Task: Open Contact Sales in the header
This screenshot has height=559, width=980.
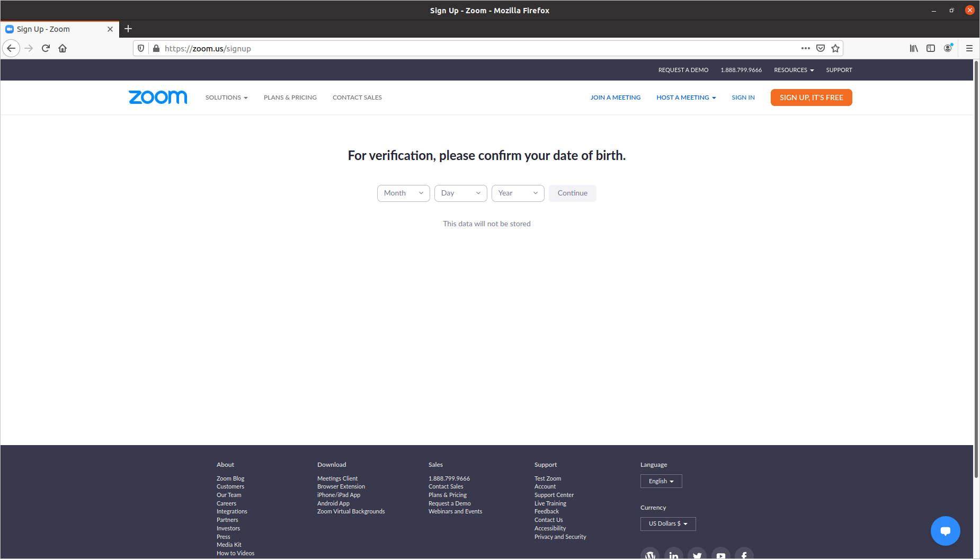Action: [357, 97]
